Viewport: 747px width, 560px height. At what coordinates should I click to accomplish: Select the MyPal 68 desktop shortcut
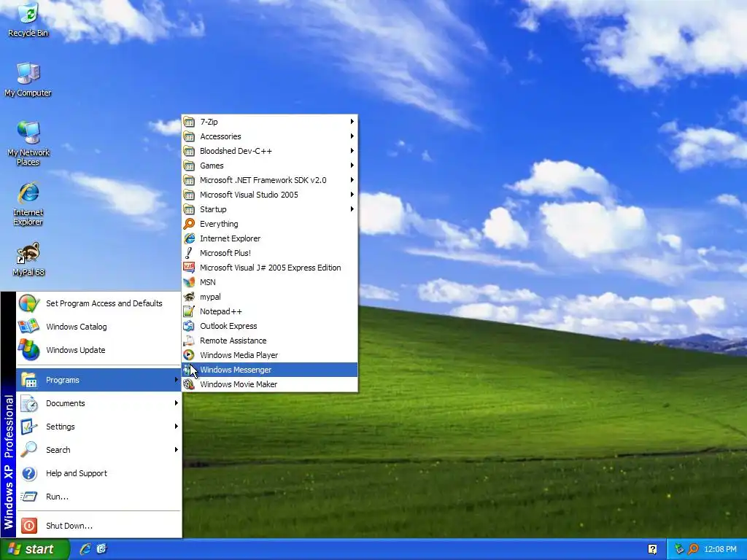28,260
